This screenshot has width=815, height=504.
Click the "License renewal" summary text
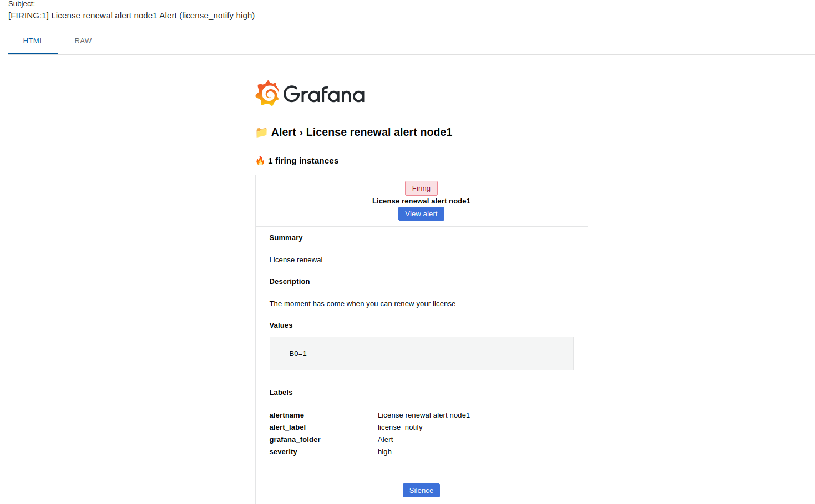coord(296,260)
